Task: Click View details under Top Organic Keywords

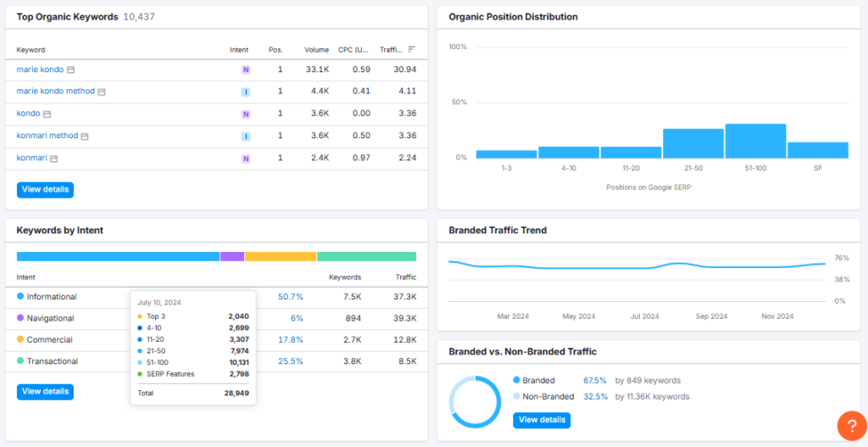Action: [46, 189]
